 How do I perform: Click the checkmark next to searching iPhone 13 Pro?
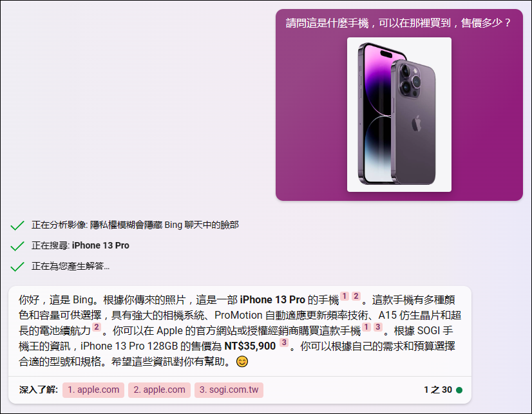click(x=17, y=246)
